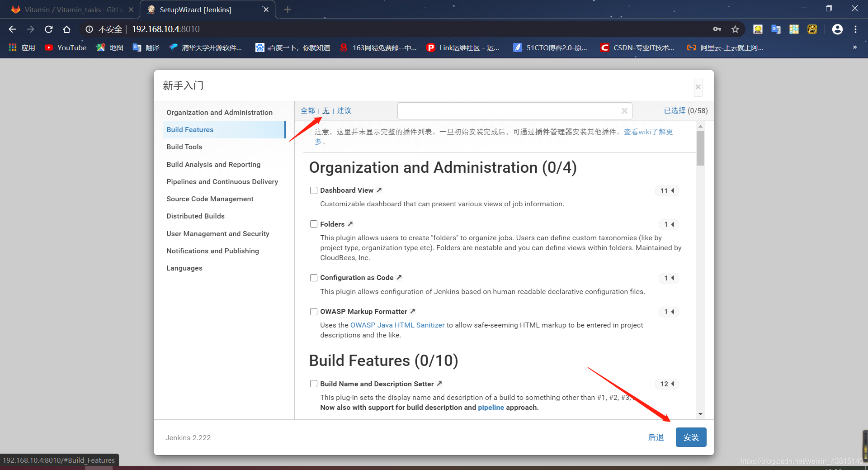Image resolution: width=868 pixels, height=470 pixels.
Task: Open YouTube bookmark
Action: coord(66,47)
